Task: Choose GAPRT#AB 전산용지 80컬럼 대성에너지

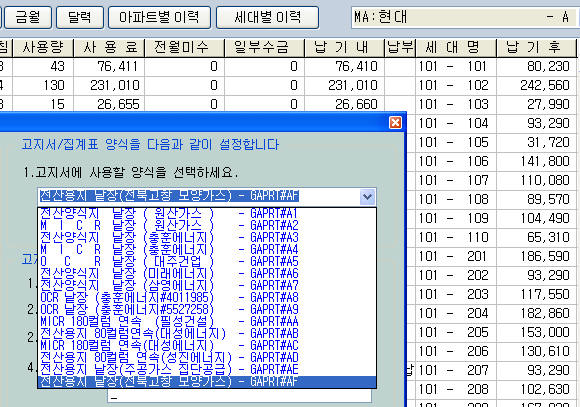Action: click(x=207, y=333)
